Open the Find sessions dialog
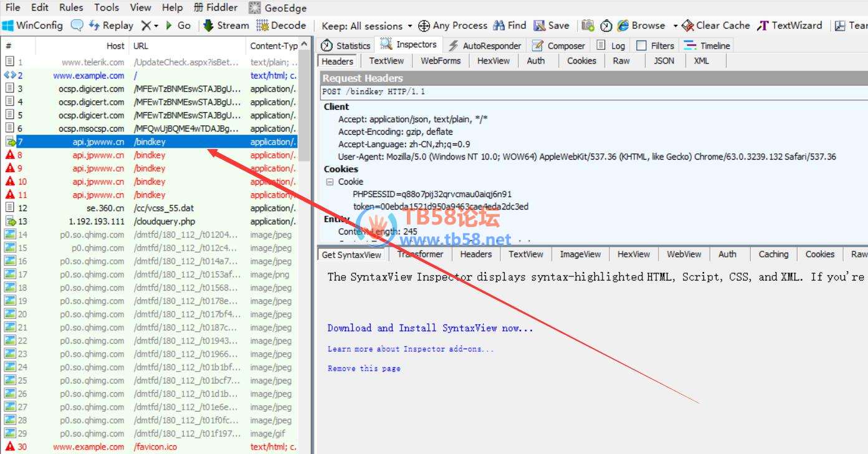The width and height of the screenshot is (868, 454). click(x=510, y=26)
